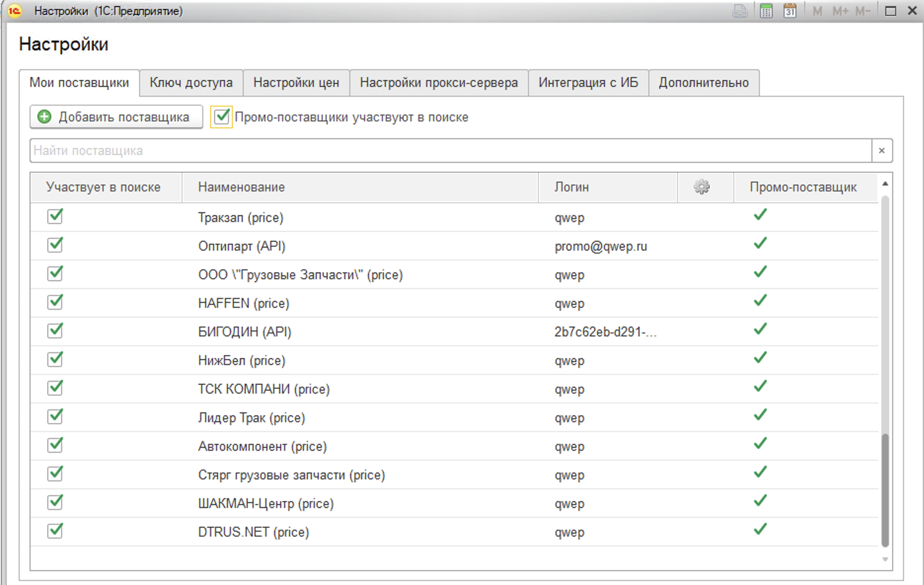
Task: Toggle checkbox for HAFFEN (price)
Action: (55, 302)
